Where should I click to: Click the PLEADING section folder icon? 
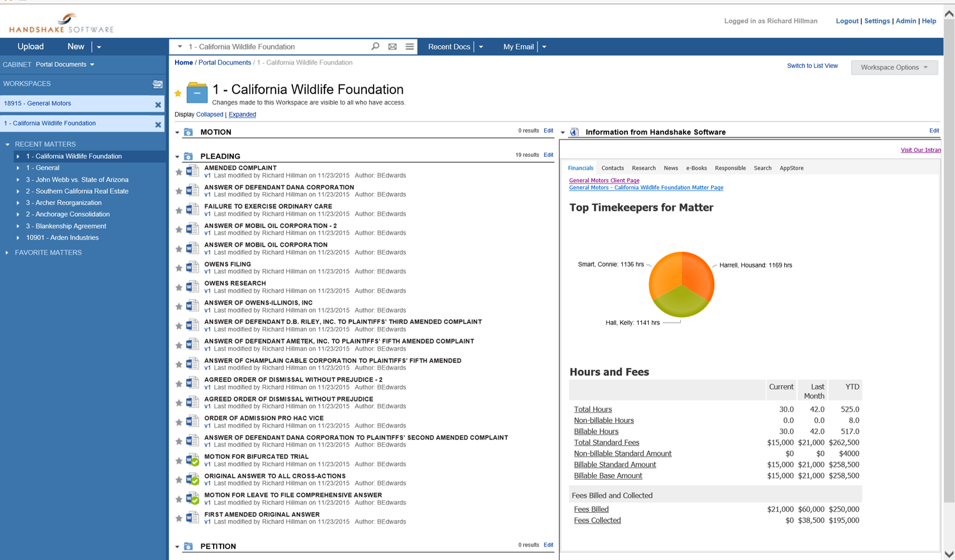point(188,156)
